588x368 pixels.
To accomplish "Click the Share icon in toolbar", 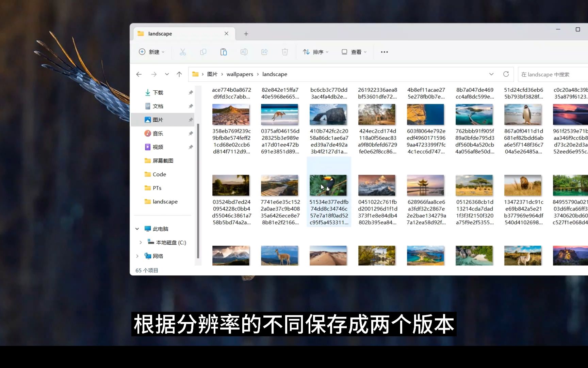I will tap(264, 52).
